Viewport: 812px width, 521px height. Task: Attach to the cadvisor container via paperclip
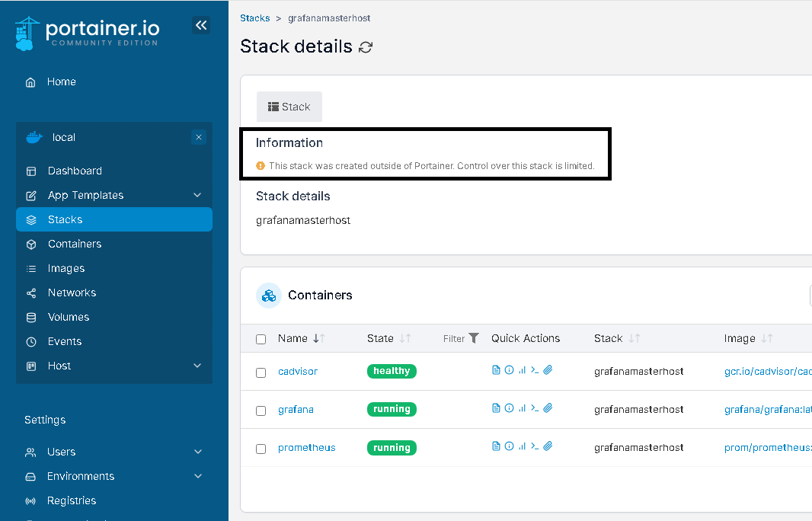tap(548, 369)
